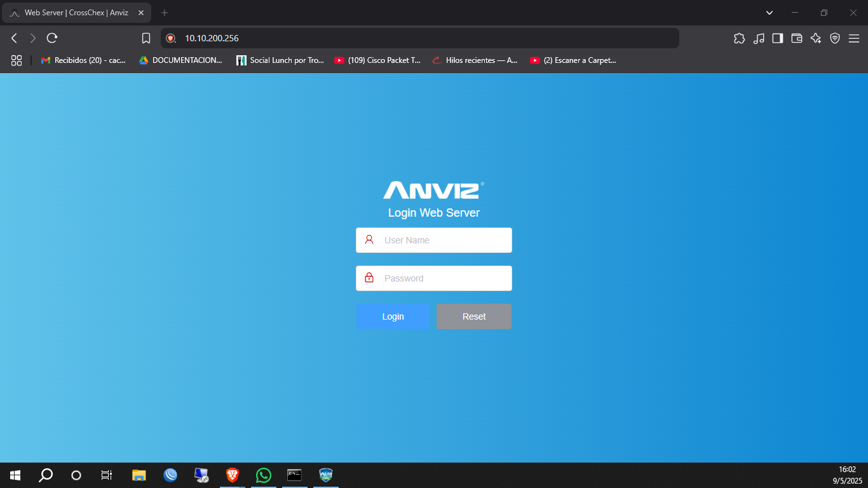The width and height of the screenshot is (868, 488).
Task: Open the remote desktop computer icon on taskbar
Action: click(201, 475)
